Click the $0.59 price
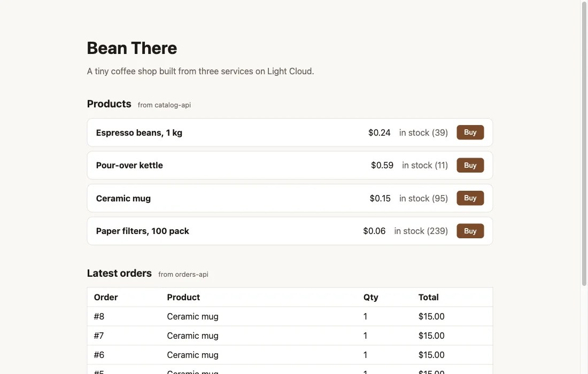Viewport: 588px width, 374px height. tap(382, 165)
